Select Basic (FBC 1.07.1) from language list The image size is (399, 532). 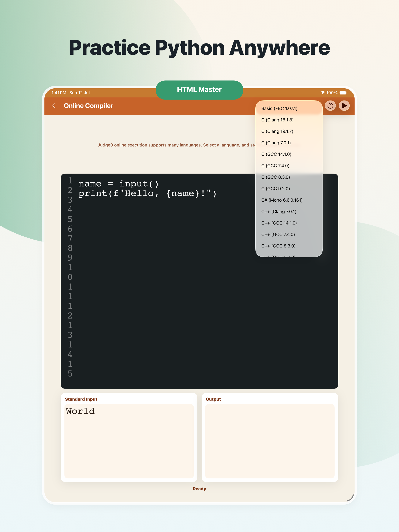289,108
